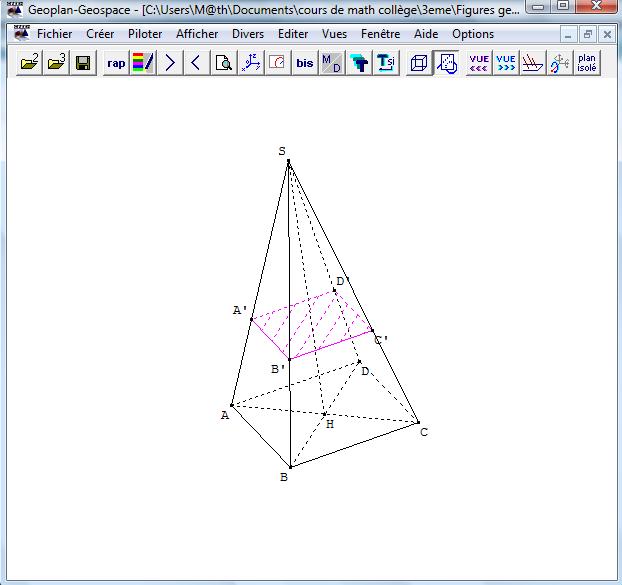Click the 'VUE >>>' next view button
Screen dimensions: 622x585
pyautogui.click(x=506, y=63)
